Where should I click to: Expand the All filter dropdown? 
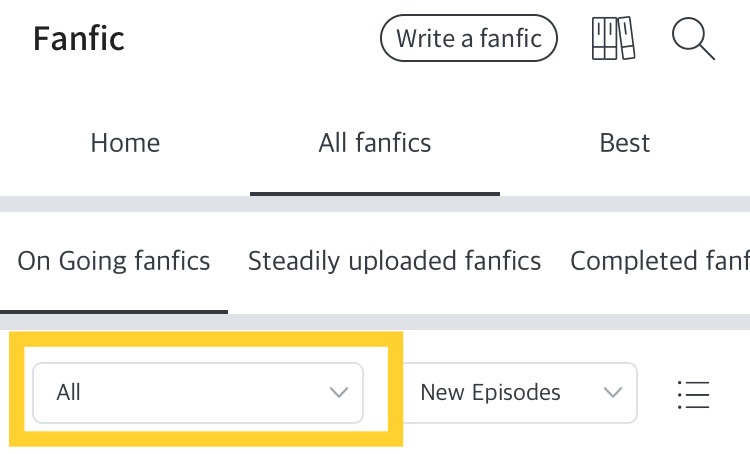(198, 392)
